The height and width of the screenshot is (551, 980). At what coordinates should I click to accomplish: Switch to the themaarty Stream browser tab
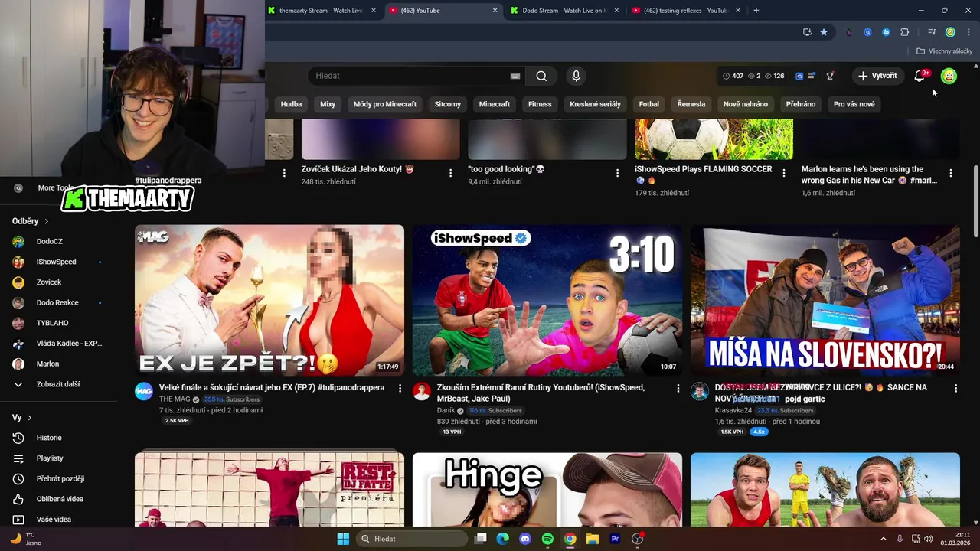point(322,11)
